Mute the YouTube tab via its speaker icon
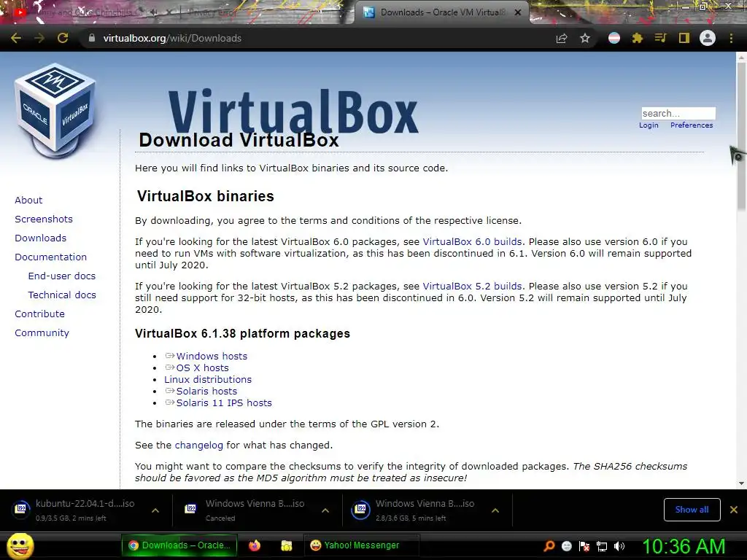 click(x=155, y=12)
